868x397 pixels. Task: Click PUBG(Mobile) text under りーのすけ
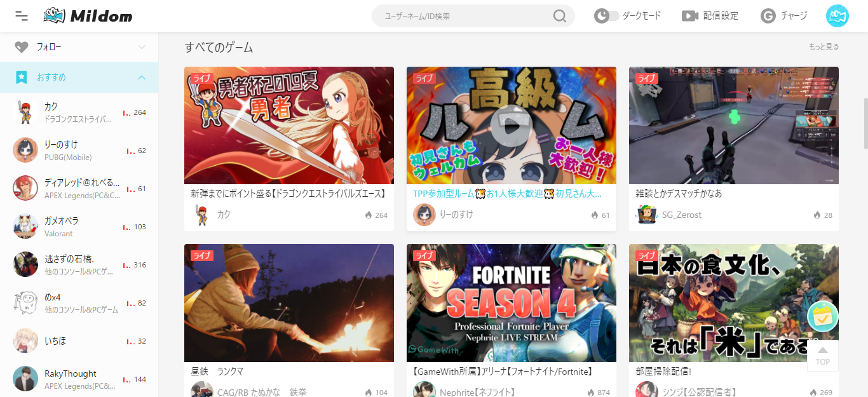tap(68, 158)
